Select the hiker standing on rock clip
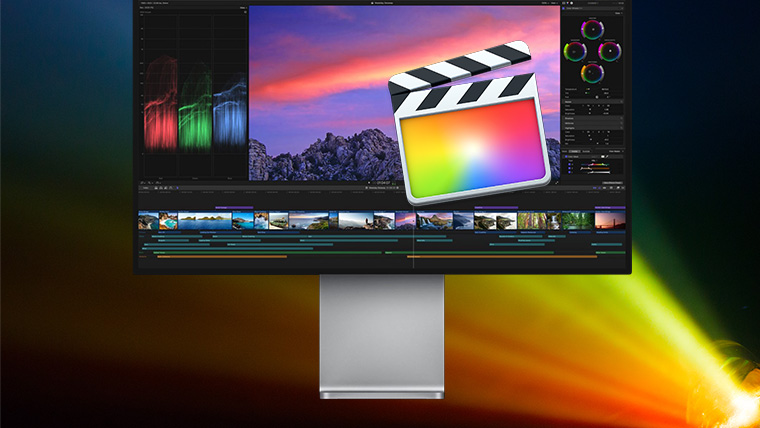The image size is (760, 428). coord(356,221)
